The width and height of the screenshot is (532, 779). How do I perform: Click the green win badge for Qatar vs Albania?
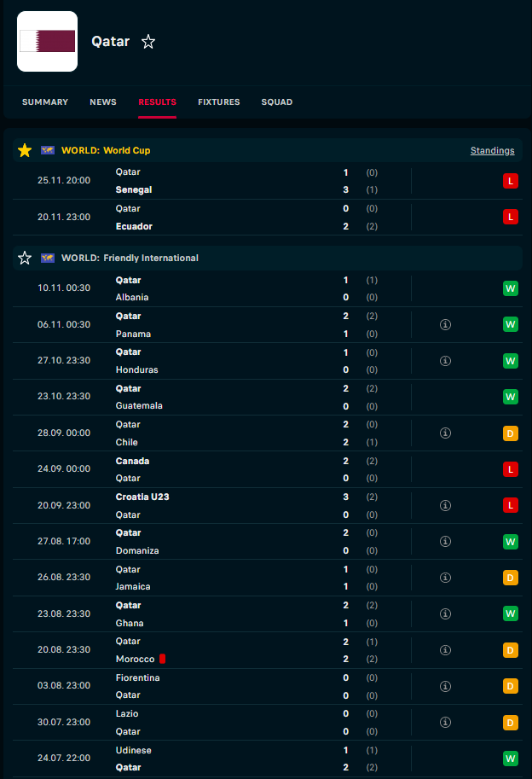(511, 288)
